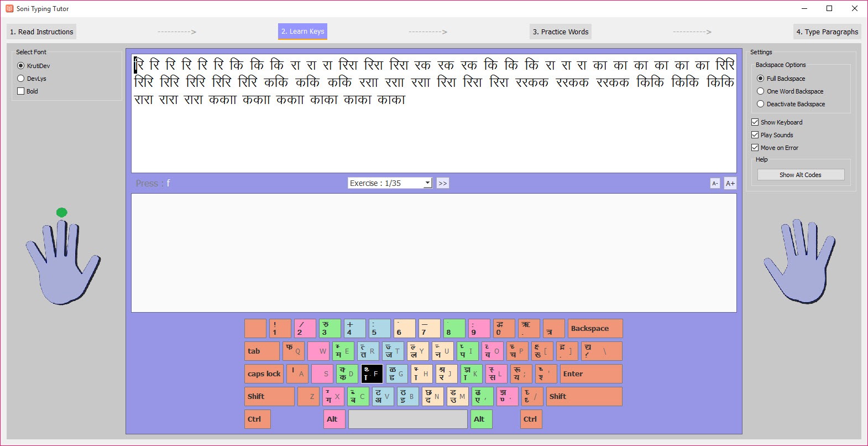The height and width of the screenshot is (446, 868).
Task: Click the spacebar on virtual keyboard
Action: pos(407,419)
